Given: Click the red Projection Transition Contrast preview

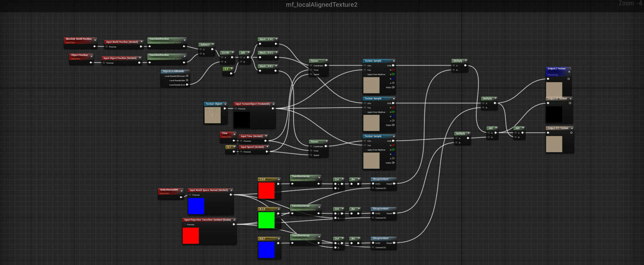Looking at the screenshot, I should coord(191,236).
